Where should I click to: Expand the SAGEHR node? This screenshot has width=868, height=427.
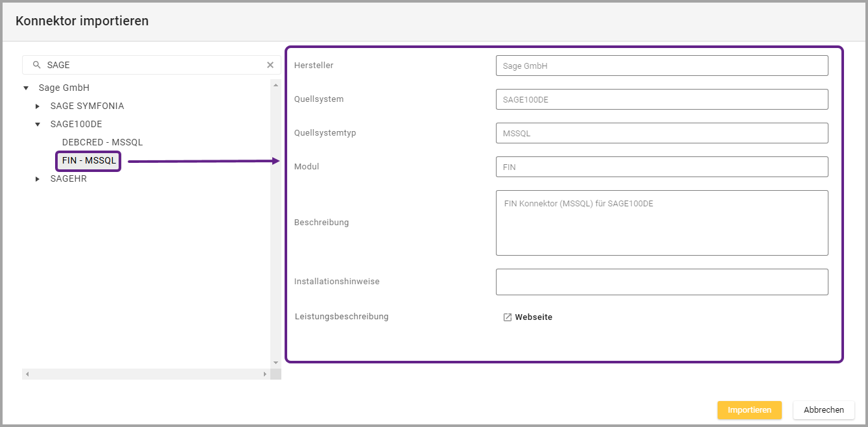click(38, 178)
